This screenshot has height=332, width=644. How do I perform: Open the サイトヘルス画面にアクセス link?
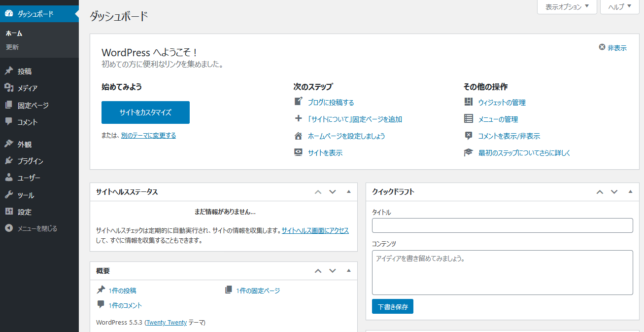click(315, 230)
